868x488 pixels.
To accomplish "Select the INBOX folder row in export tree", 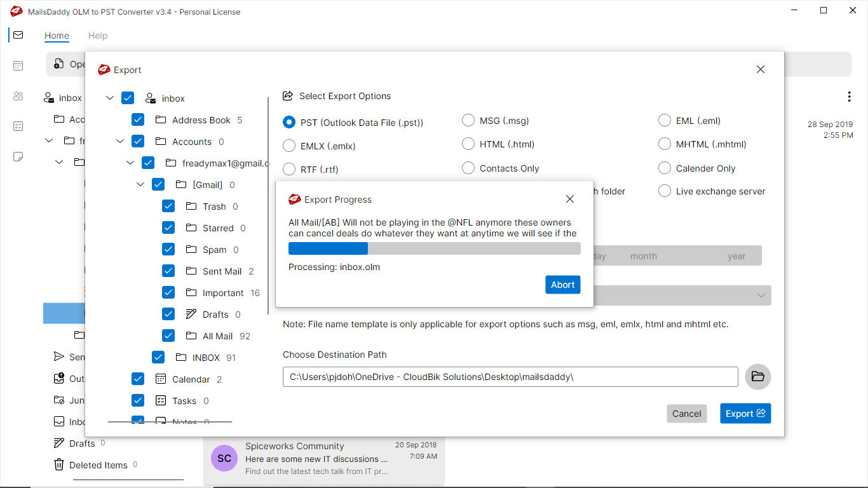I will [206, 358].
